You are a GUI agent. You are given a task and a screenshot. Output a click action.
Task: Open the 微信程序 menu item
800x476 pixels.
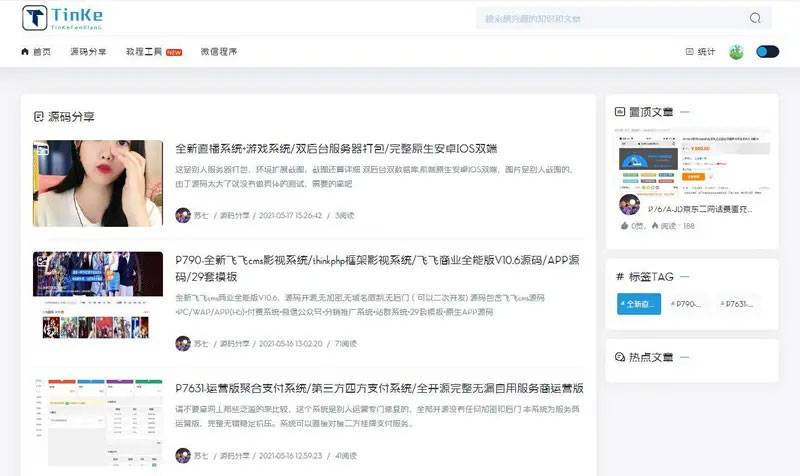pyautogui.click(x=219, y=52)
